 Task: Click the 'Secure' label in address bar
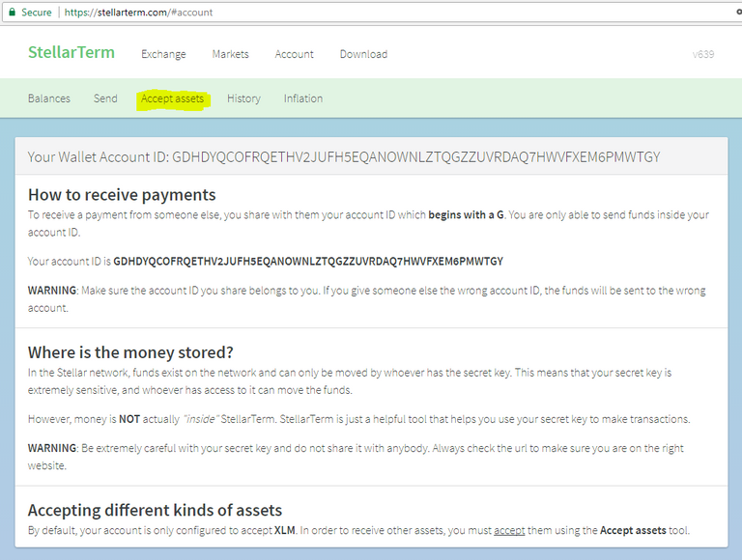pos(37,13)
